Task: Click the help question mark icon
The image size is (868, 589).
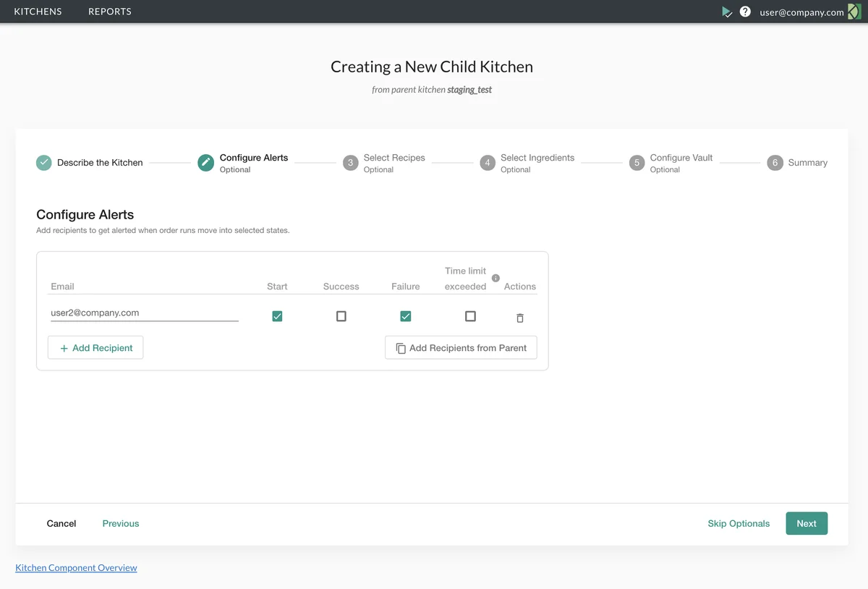Action: point(745,12)
